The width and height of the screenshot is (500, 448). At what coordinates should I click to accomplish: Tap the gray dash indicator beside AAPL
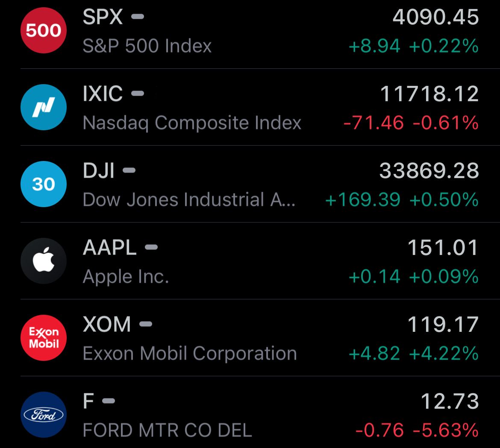pos(151,247)
